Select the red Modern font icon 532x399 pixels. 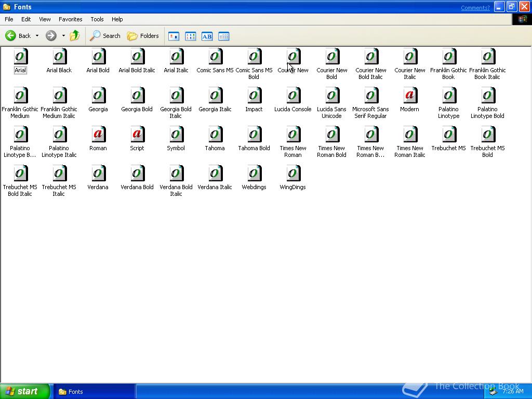point(409,96)
